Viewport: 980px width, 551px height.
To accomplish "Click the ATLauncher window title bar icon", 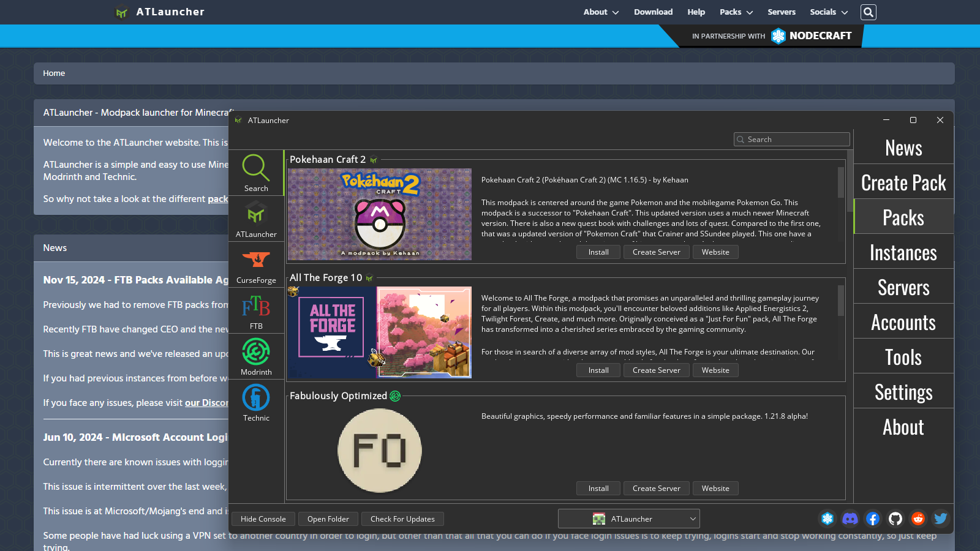I will click(x=238, y=121).
